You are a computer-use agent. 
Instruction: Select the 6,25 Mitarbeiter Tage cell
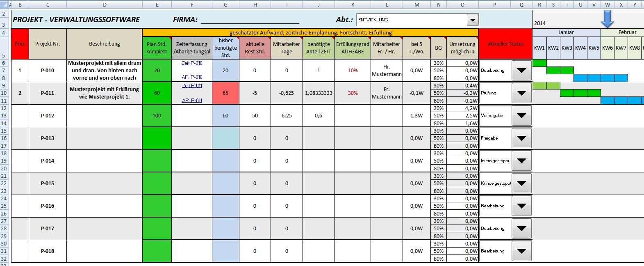pyautogui.click(x=287, y=116)
